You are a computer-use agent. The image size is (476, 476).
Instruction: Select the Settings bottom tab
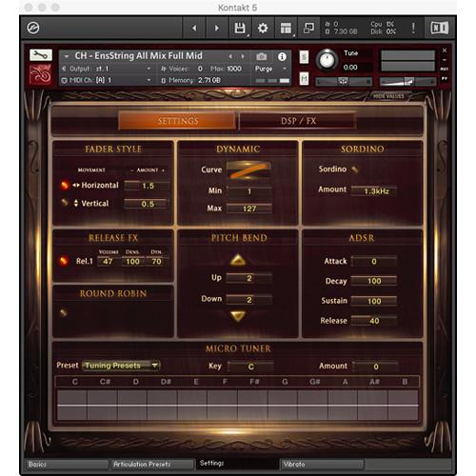tap(237, 464)
